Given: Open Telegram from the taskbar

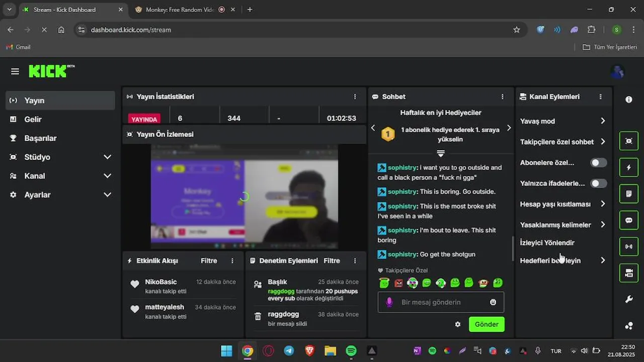Looking at the screenshot, I should tap(289, 351).
